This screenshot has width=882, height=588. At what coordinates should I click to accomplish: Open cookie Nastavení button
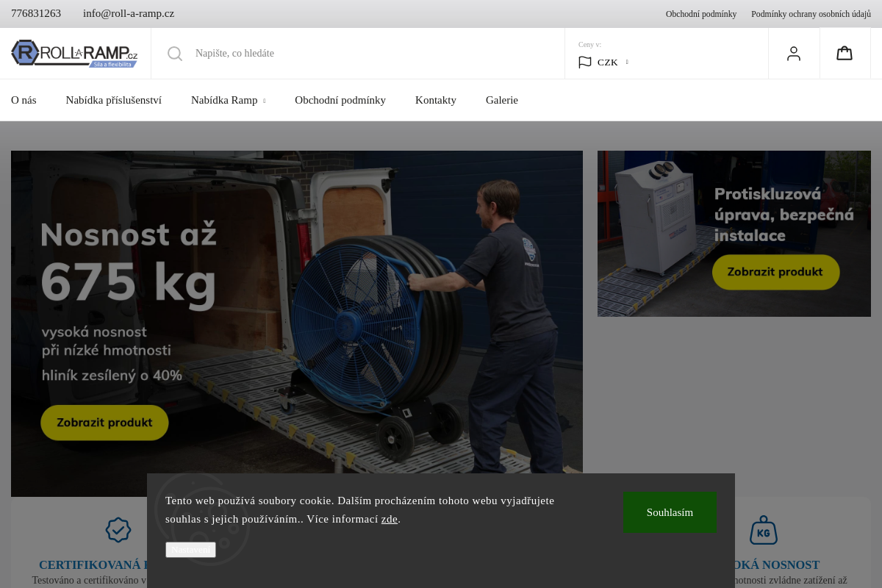tap(190, 550)
